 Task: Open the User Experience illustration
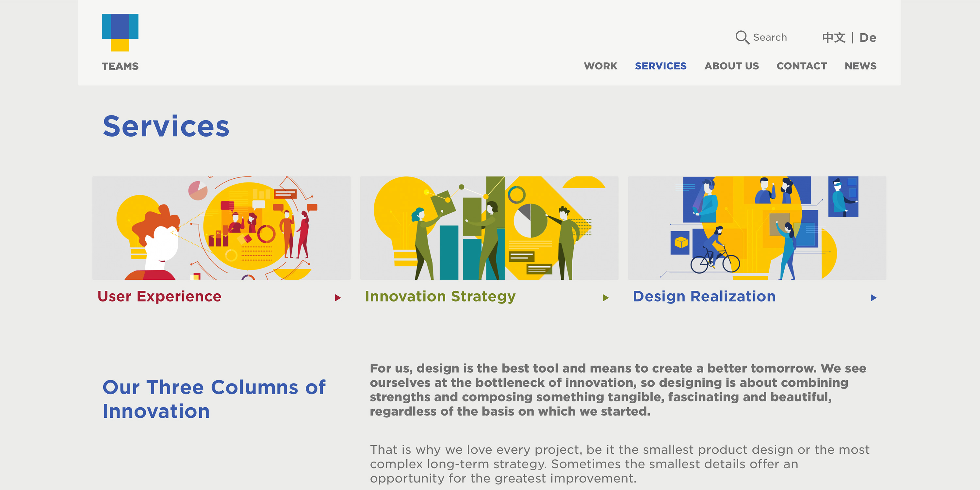click(x=221, y=228)
